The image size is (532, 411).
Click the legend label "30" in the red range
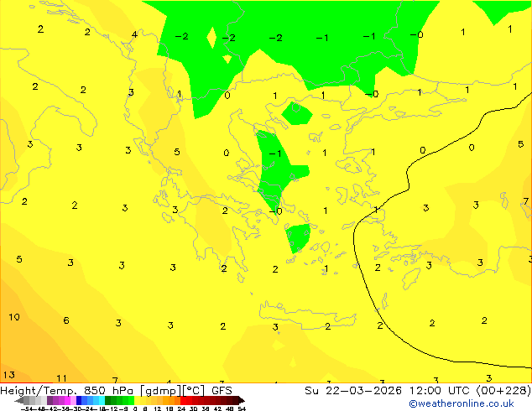click(193, 408)
